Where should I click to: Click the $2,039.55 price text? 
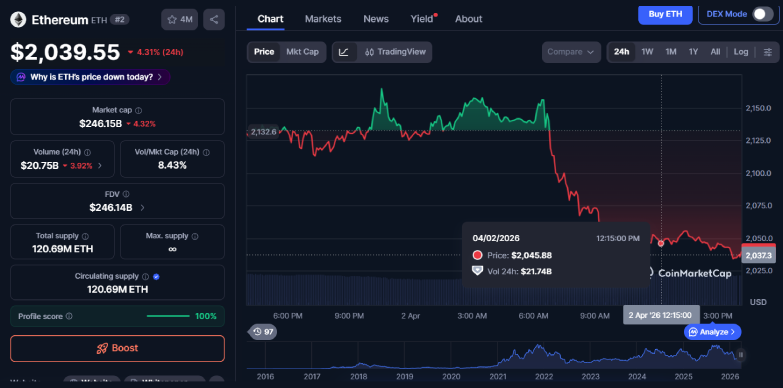(x=65, y=52)
